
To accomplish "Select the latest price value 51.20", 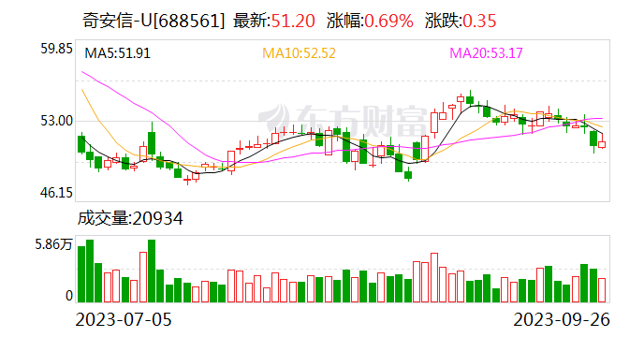I will [293, 21].
